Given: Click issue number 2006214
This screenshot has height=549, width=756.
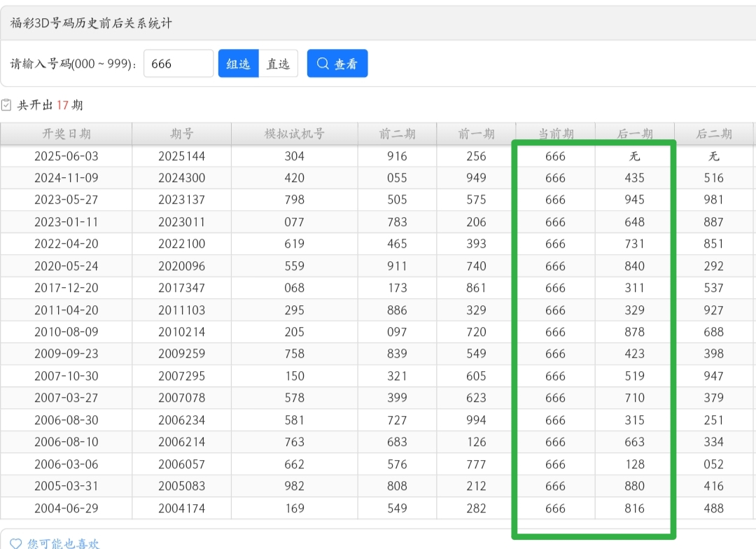Looking at the screenshot, I should [182, 442].
